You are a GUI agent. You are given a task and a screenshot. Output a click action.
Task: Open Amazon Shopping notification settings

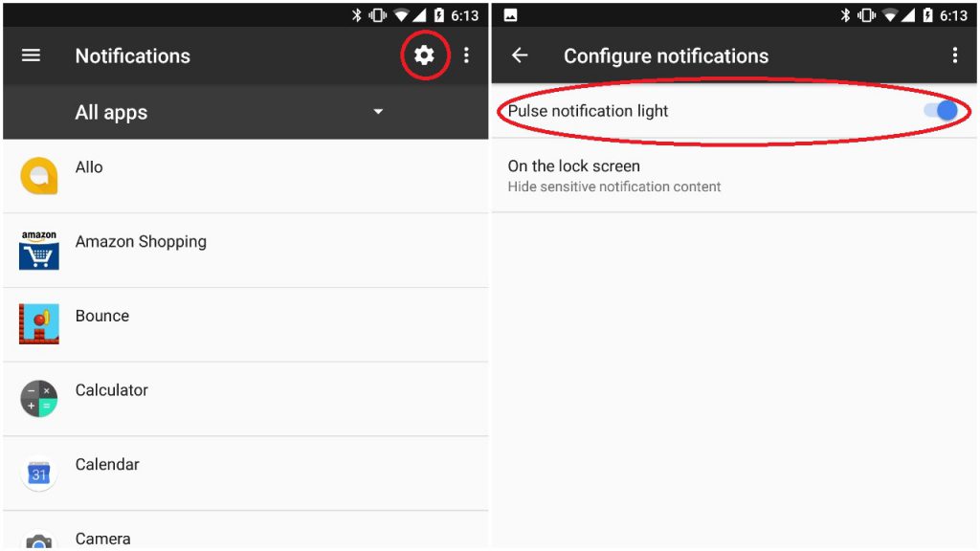(x=246, y=250)
